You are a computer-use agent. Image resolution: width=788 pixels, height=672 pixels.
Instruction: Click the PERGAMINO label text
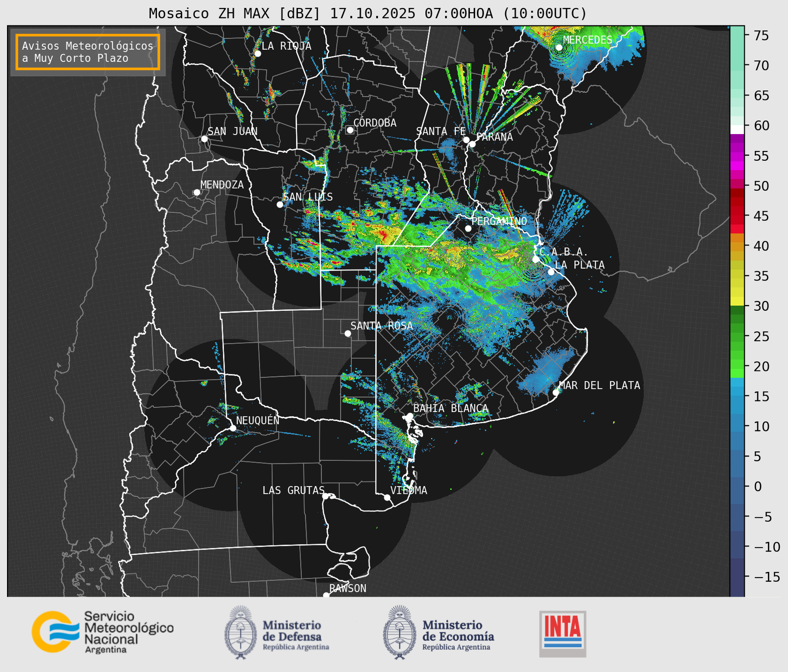(499, 221)
